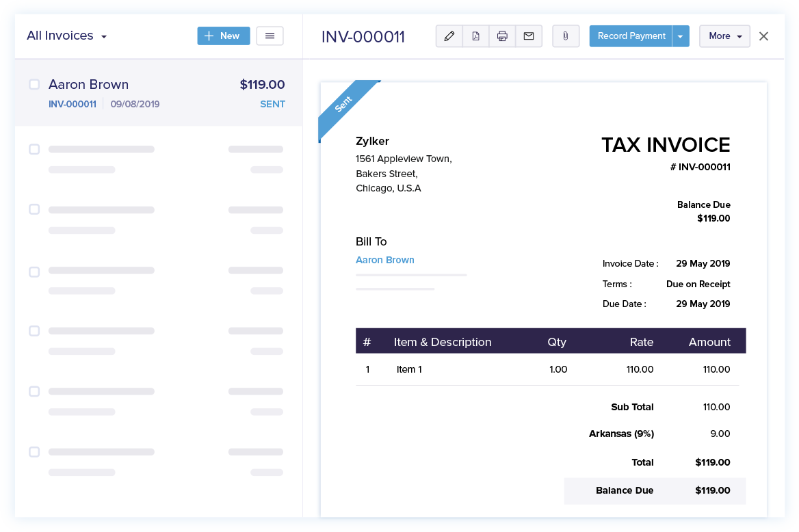Open the Record Payment split-button arrow

pos(680,36)
